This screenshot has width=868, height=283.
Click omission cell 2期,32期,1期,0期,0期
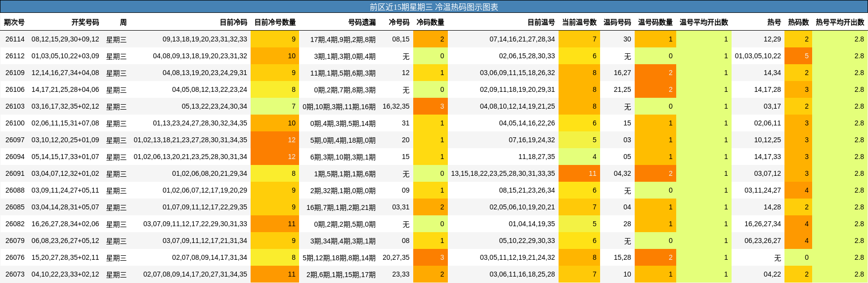tap(343, 190)
